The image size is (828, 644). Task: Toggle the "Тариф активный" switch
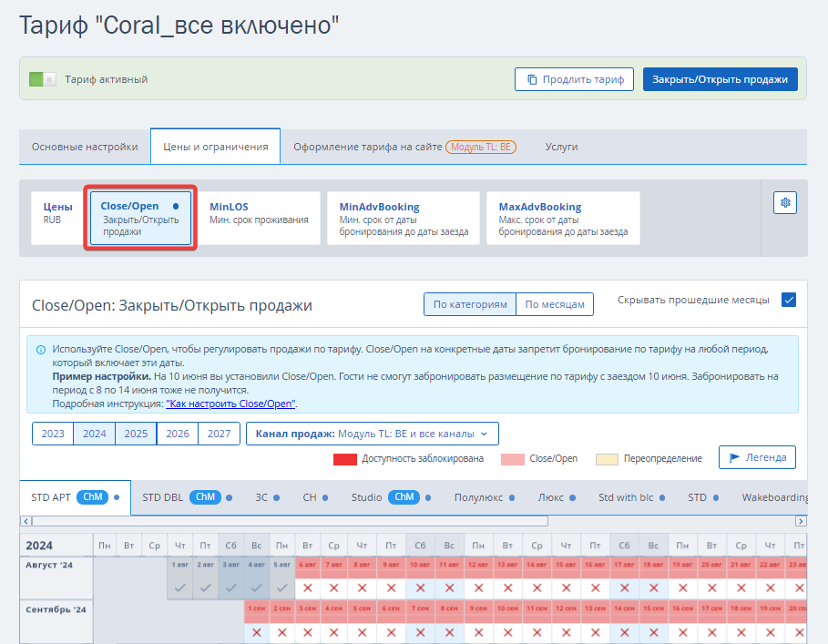43,80
